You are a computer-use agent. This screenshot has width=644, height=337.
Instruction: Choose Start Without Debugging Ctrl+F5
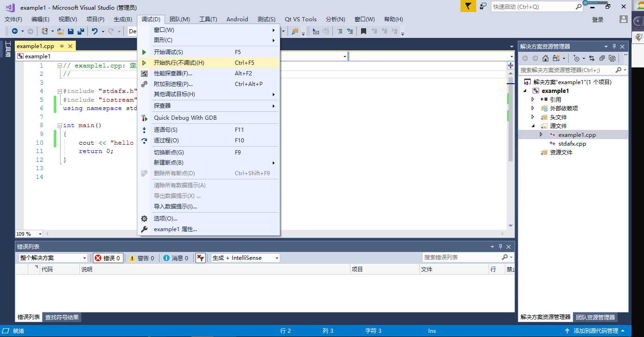(209, 62)
